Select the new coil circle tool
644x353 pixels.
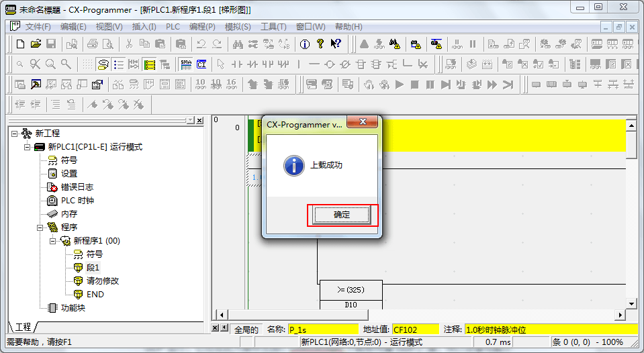pos(330,64)
